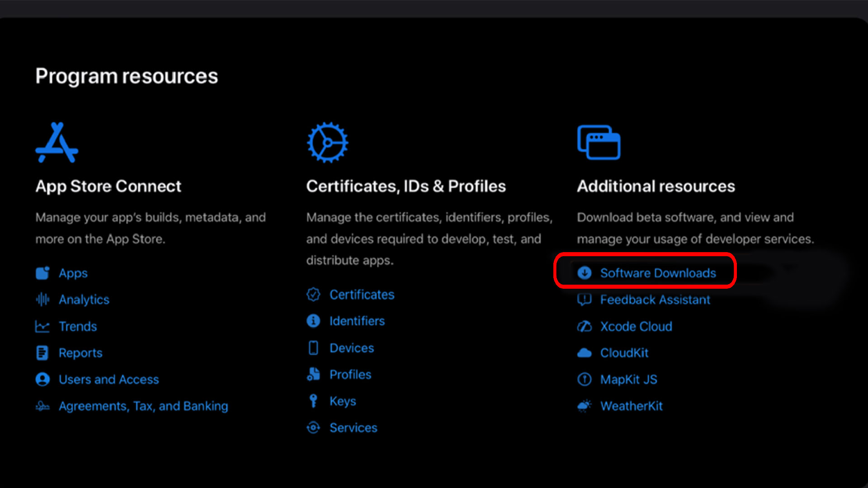Click the Software Downloads arrow icon
The width and height of the screenshot is (868, 488).
click(x=585, y=273)
